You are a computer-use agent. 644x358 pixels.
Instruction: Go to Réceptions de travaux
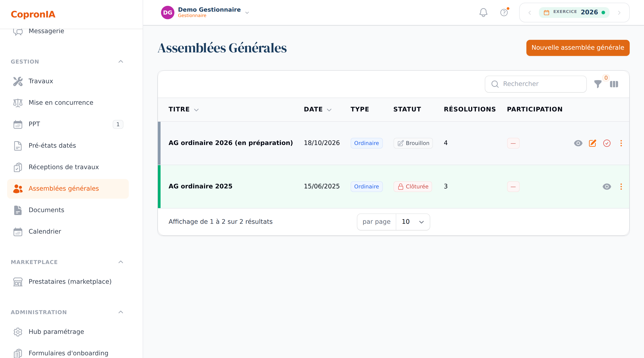(x=68, y=167)
